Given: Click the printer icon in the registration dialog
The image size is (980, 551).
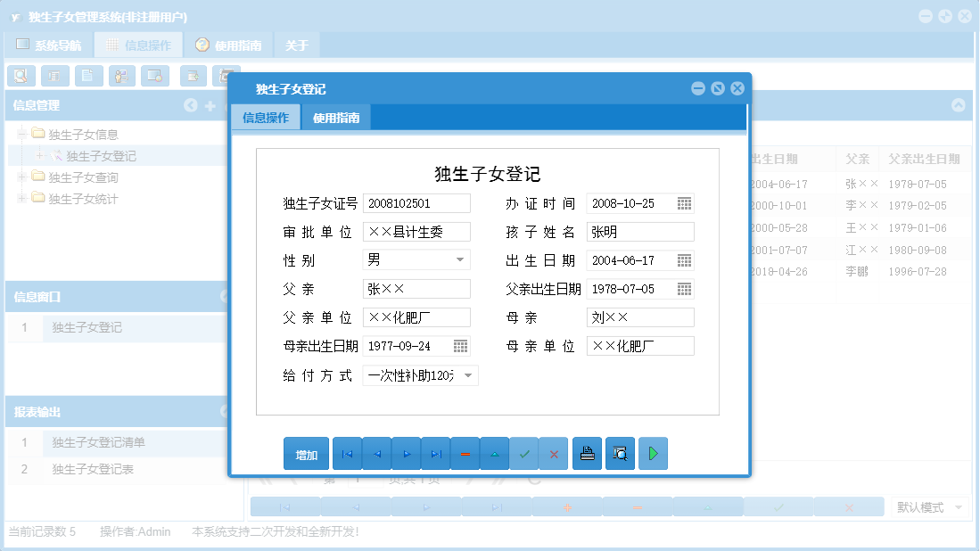Looking at the screenshot, I should [587, 453].
